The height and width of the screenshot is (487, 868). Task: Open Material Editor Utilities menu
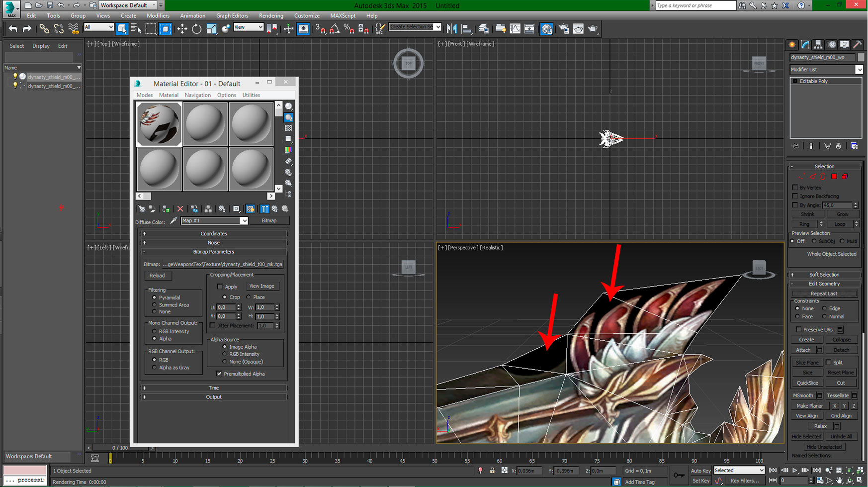click(x=251, y=95)
